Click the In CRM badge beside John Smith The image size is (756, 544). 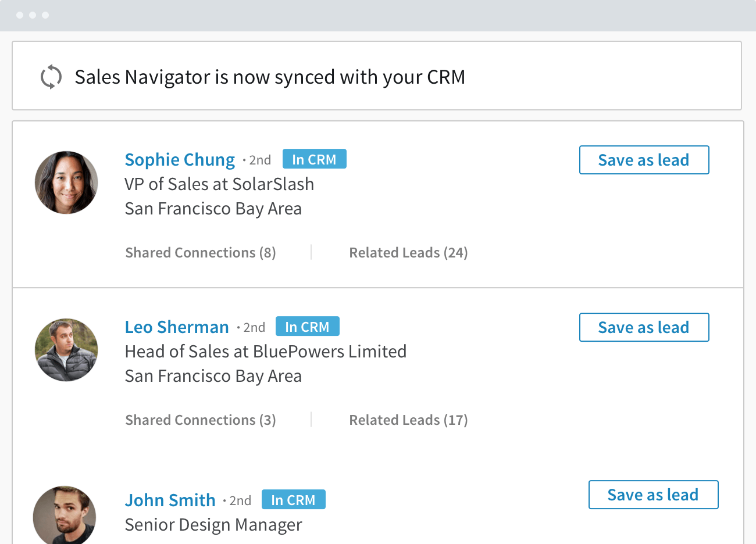coord(293,500)
